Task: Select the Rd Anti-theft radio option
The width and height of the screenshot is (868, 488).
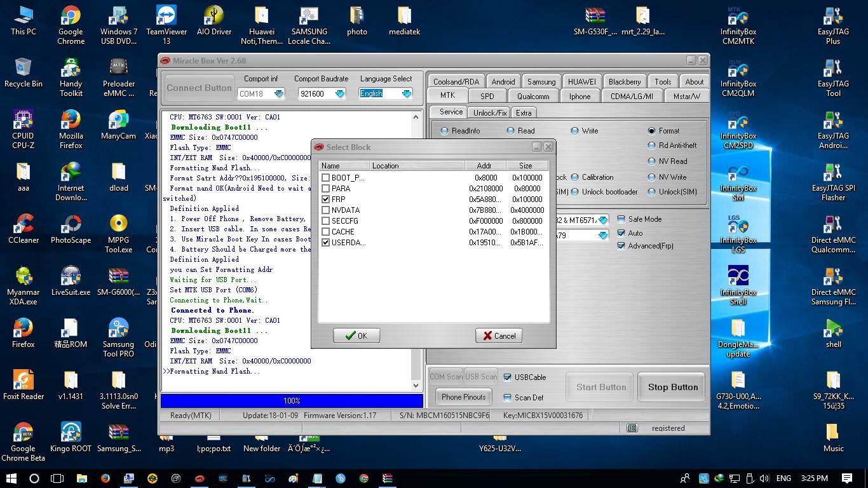Action: [x=651, y=146]
